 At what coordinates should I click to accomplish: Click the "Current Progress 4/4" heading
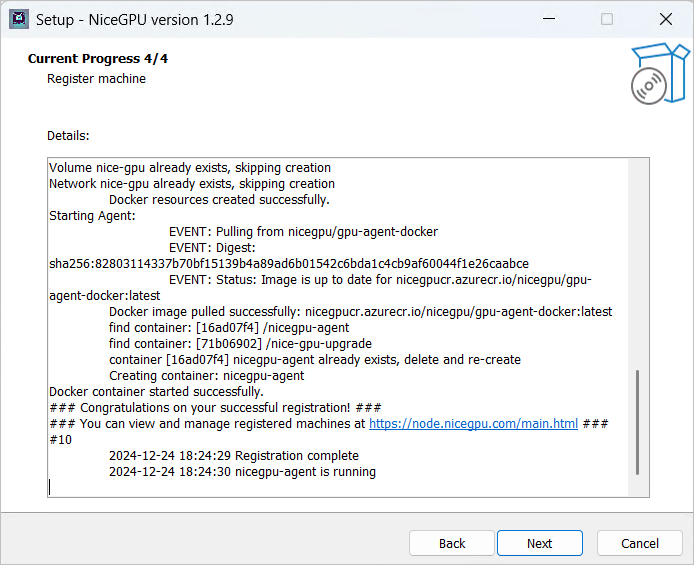[98, 59]
